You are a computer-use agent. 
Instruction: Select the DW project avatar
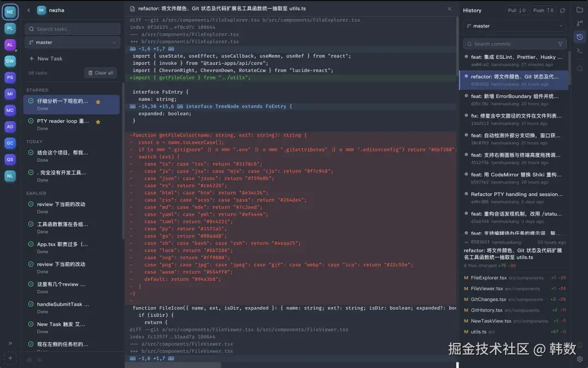10,61
